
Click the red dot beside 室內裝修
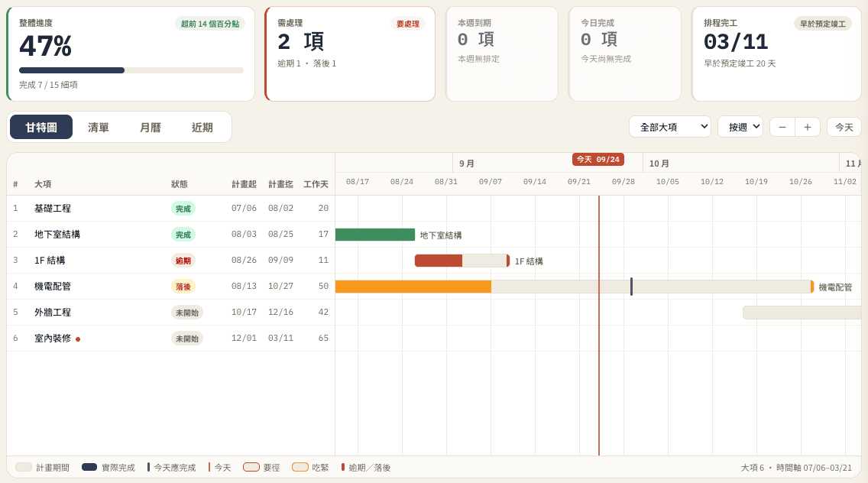point(78,339)
